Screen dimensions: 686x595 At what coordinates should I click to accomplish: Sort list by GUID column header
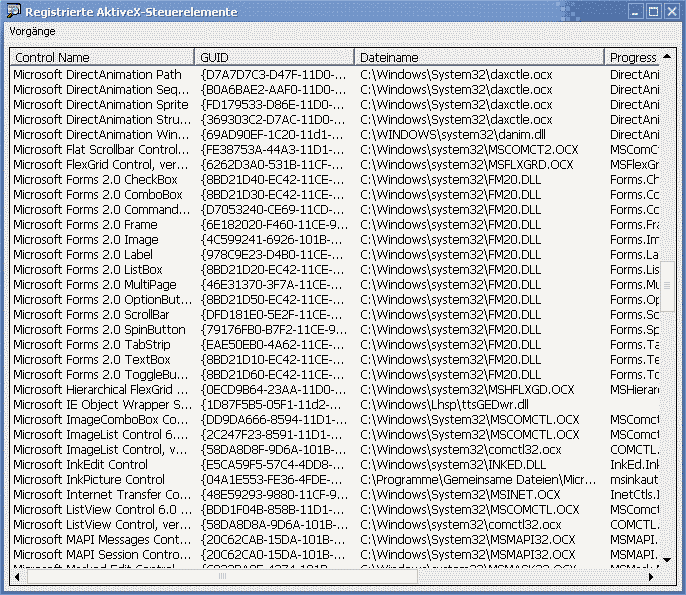(274, 58)
